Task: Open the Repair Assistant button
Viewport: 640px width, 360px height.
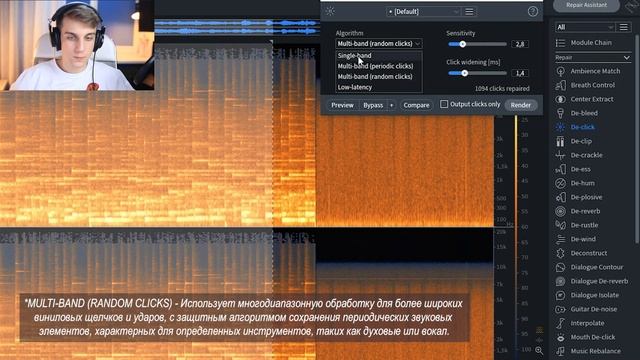Action: coord(587,5)
